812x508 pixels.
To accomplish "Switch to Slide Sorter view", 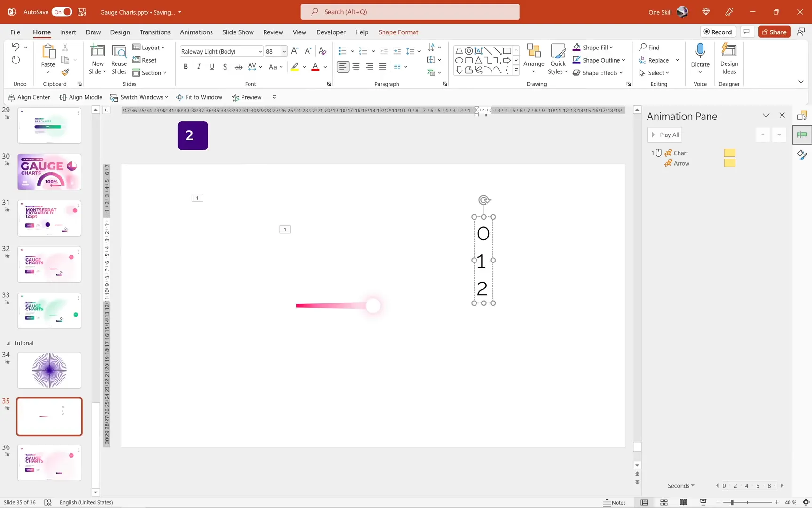I will click(x=664, y=502).
